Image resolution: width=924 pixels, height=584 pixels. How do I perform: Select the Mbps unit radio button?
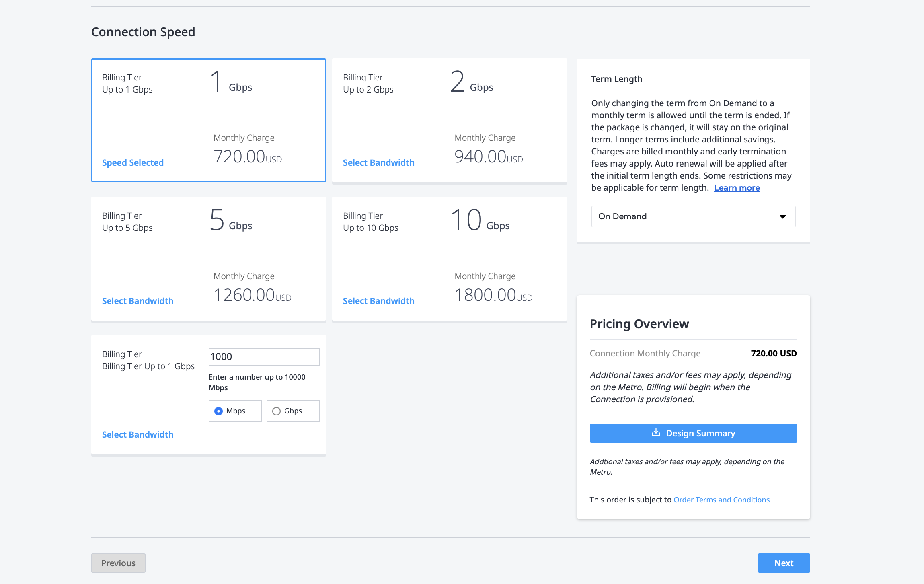click(218, 411)
